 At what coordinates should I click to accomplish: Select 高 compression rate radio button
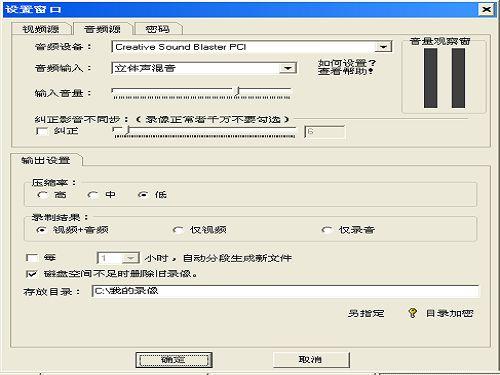[43, 195]
